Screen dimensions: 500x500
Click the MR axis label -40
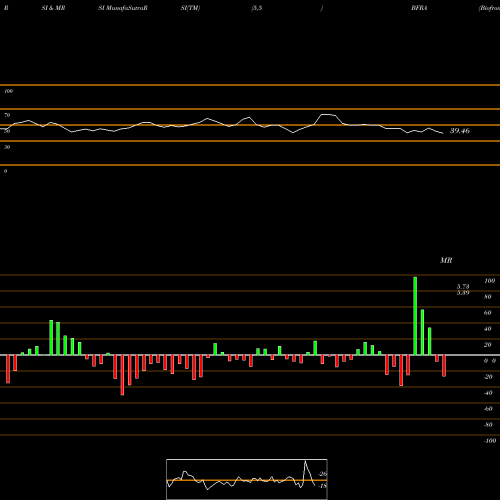coord(488,393)
